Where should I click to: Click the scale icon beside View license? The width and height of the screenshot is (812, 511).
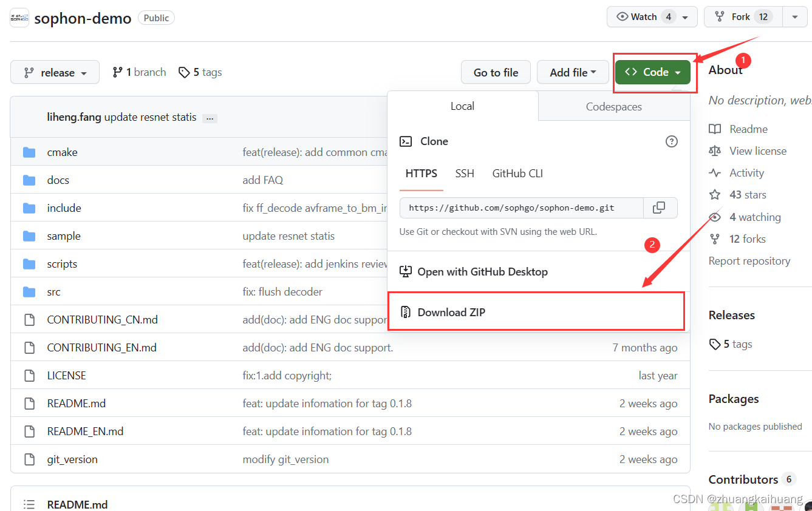tap(715, 151)
